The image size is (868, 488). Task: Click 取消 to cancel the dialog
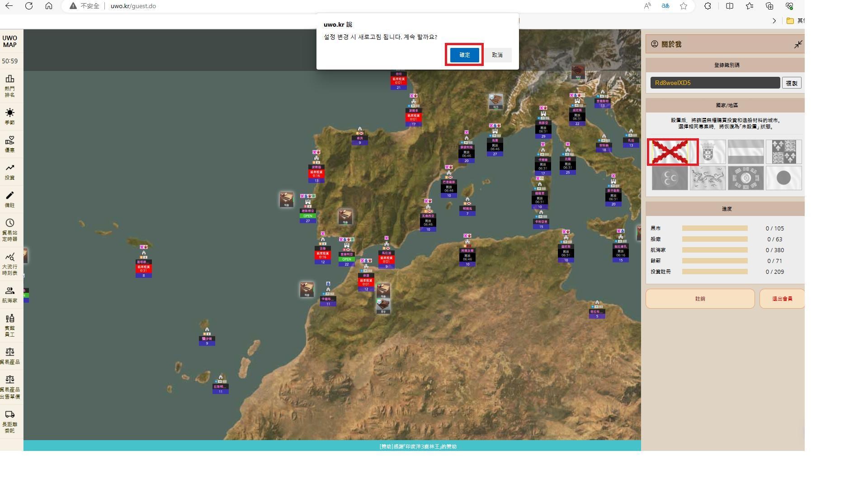(x=497, y=55)
